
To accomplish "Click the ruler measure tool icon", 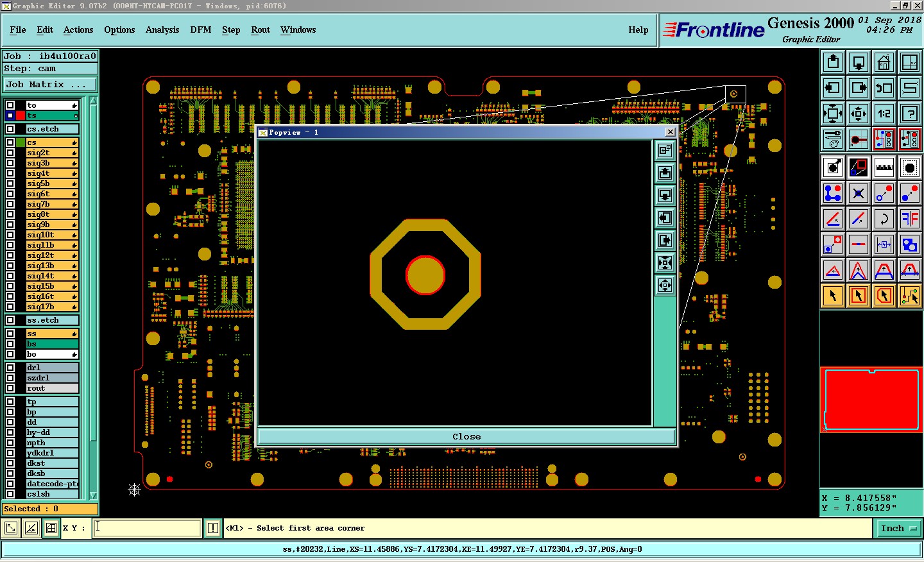I will coord(884,167).
